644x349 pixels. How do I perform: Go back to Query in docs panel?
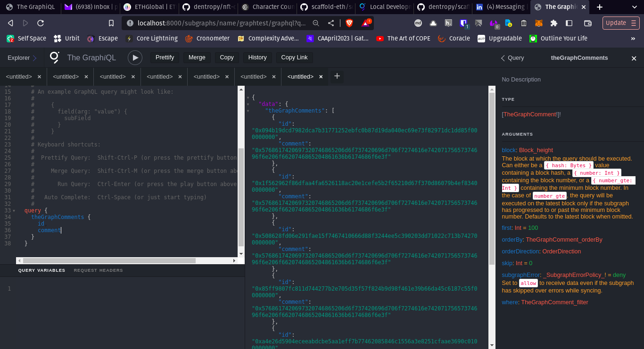(512, 58)
